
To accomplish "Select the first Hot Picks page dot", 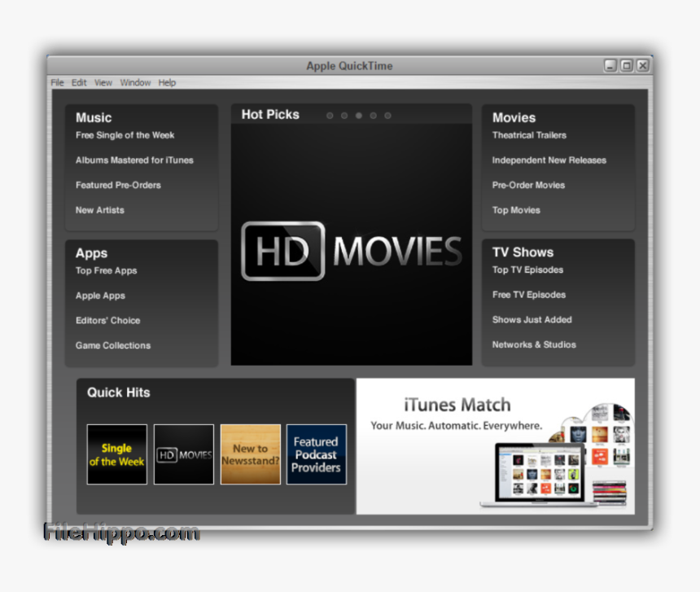I will click(330, 116).
